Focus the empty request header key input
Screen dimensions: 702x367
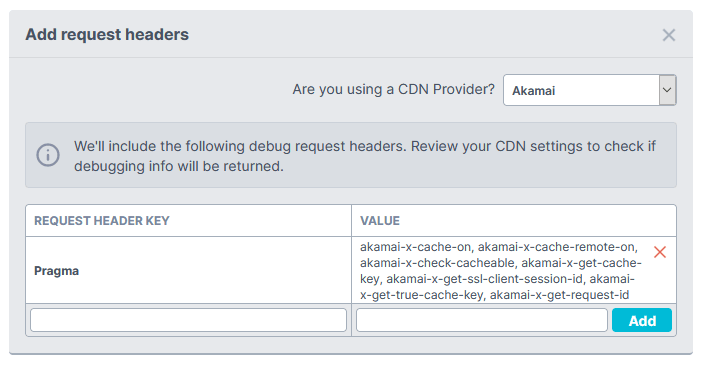pyautogui.click(x=188, y=320)
